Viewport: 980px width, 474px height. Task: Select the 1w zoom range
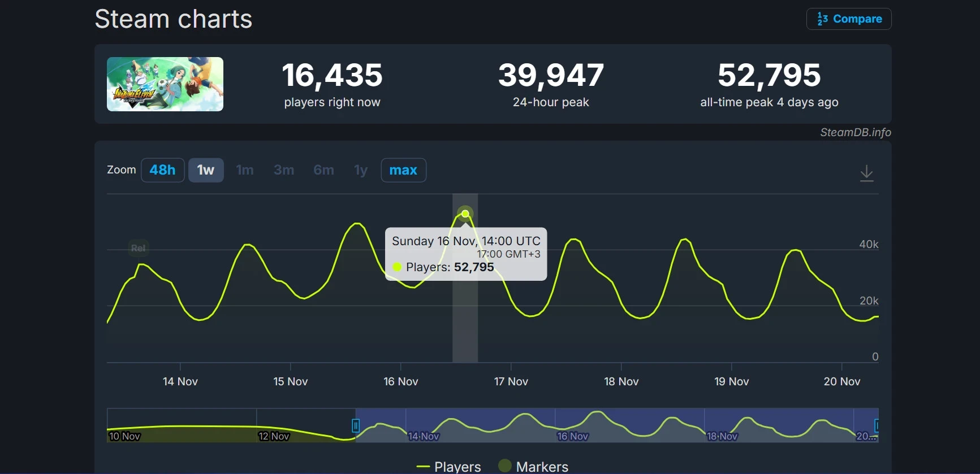(x=206, y=170)
